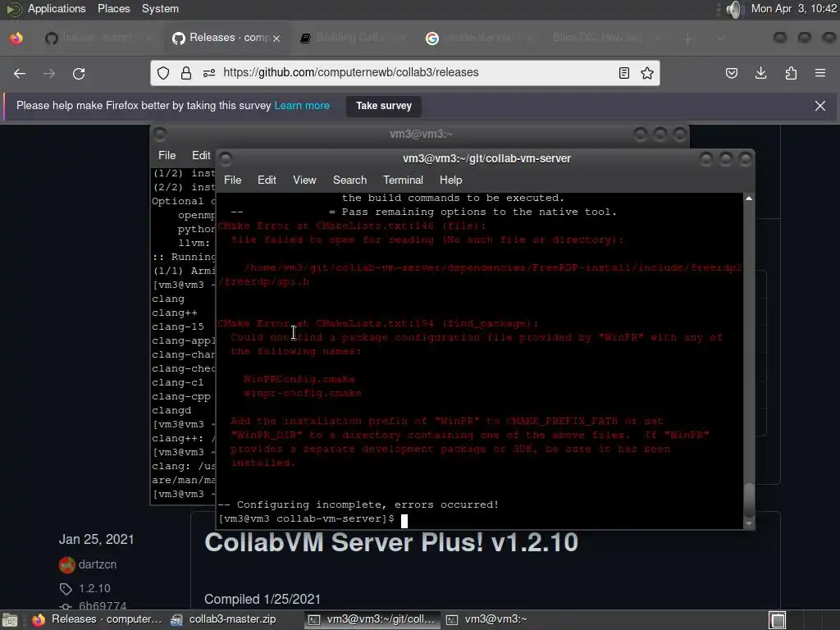
Task: Click the volume speaker icon
Action: [734, 9]
